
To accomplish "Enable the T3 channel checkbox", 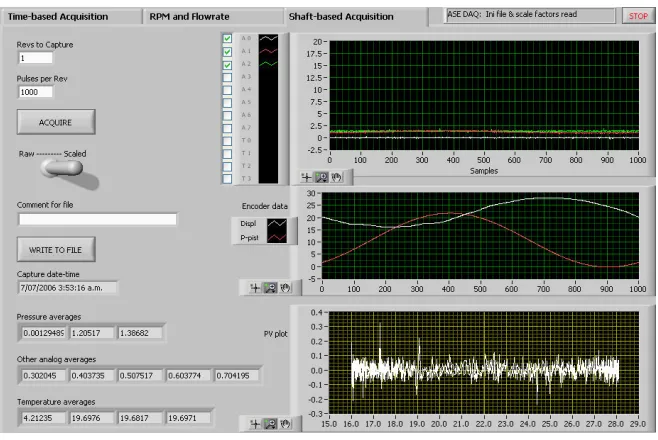I will tap(227, 179).
